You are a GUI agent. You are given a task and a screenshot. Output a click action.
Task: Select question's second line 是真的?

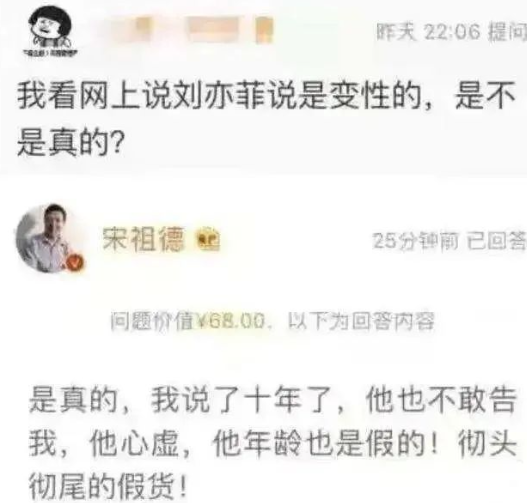(x=69, y=143)
